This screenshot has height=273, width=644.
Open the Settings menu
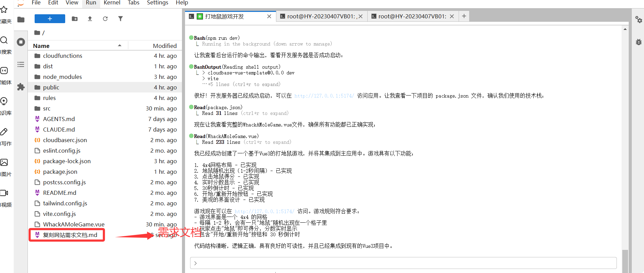coord(157,3)
